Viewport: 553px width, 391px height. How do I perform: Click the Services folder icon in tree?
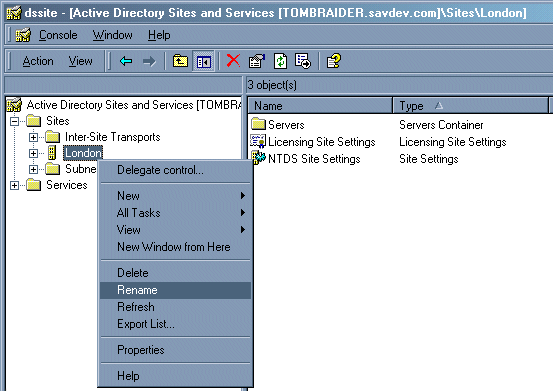pyautogui.click(x=34, y=185)
